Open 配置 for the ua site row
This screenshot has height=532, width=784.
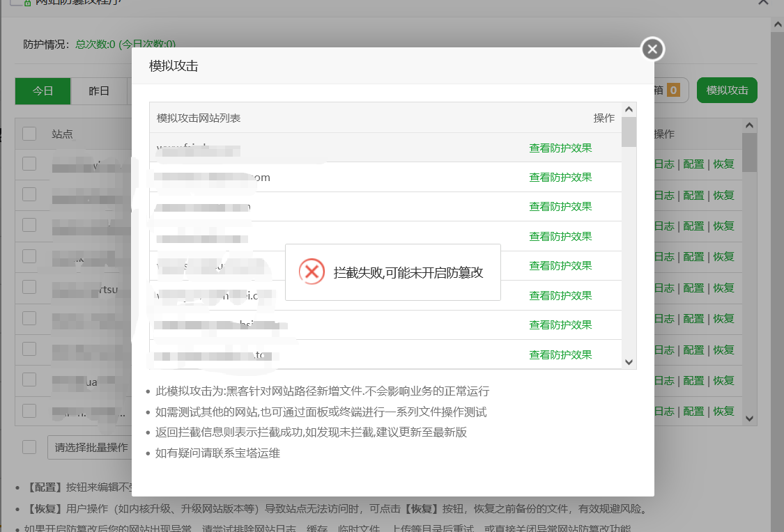point(693,381)
